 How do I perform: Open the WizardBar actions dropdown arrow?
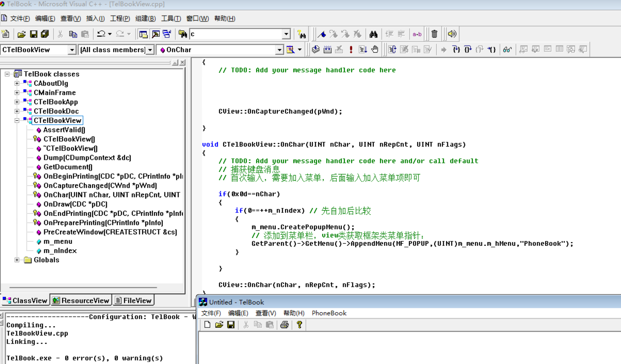pos(300,50)
